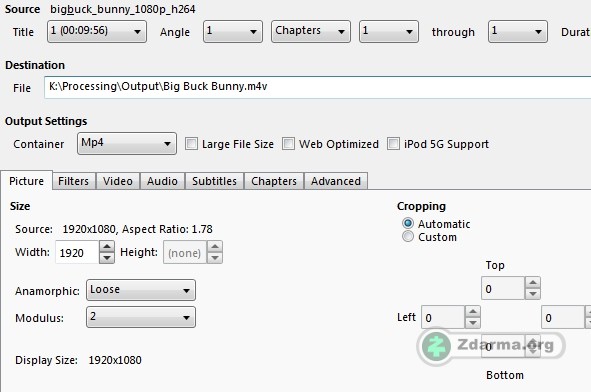
Task: Open the Advanced tab
Action: [x=336, y=181]
